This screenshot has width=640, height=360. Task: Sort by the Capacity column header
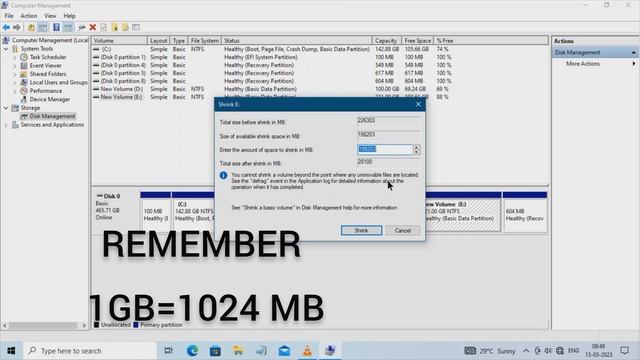[387, 41]
